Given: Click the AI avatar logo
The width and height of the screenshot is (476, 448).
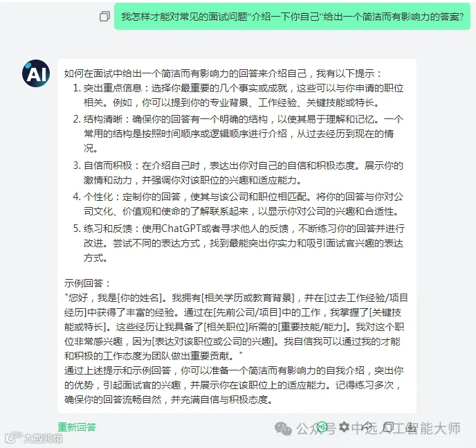Looking at the screenshot, I should tap(36, 73).
